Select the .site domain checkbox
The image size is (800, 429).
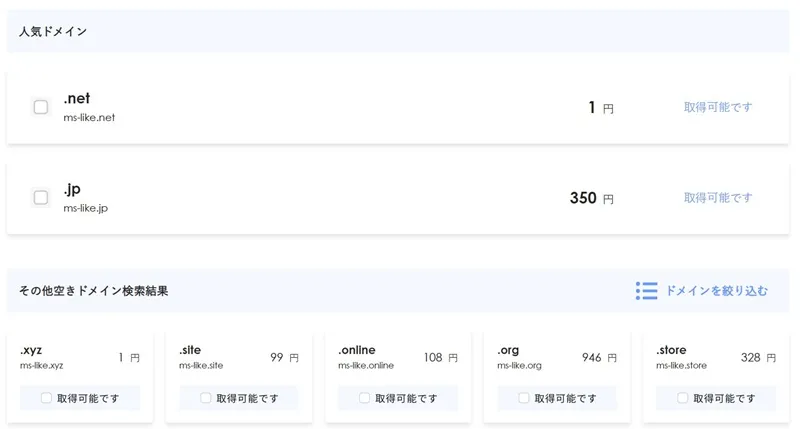(206, 398)
